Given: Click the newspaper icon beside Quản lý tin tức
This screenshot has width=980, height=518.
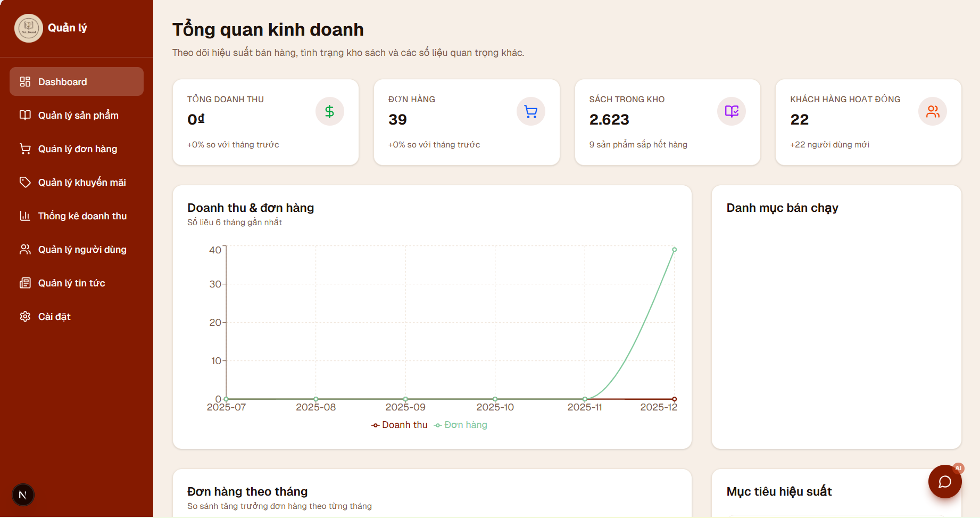Looking at the screenshot, I should click(x=25, y=283).
